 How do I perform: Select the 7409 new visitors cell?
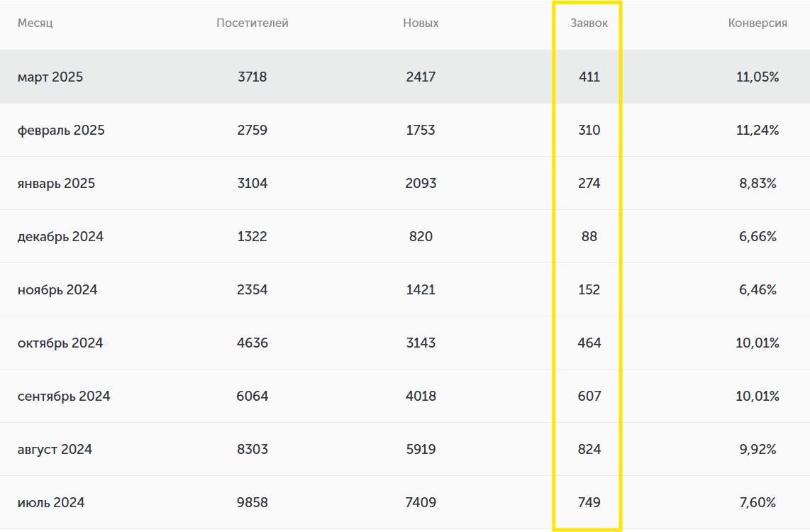pyautogui.click(x=421, y=502)
